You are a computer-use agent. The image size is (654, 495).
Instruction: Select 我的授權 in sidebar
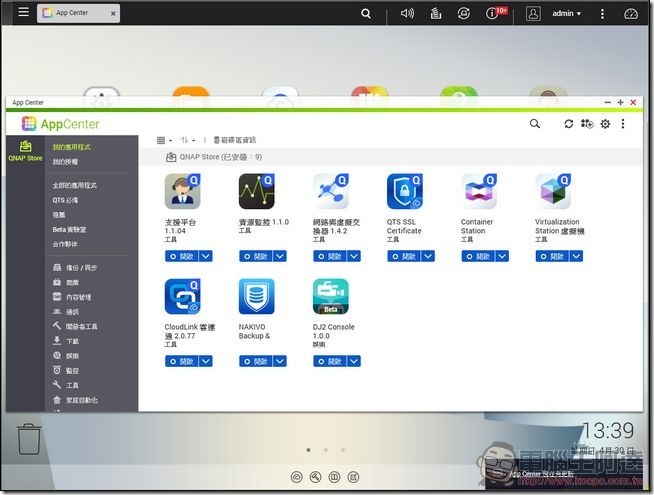click(x=65, y=162)
